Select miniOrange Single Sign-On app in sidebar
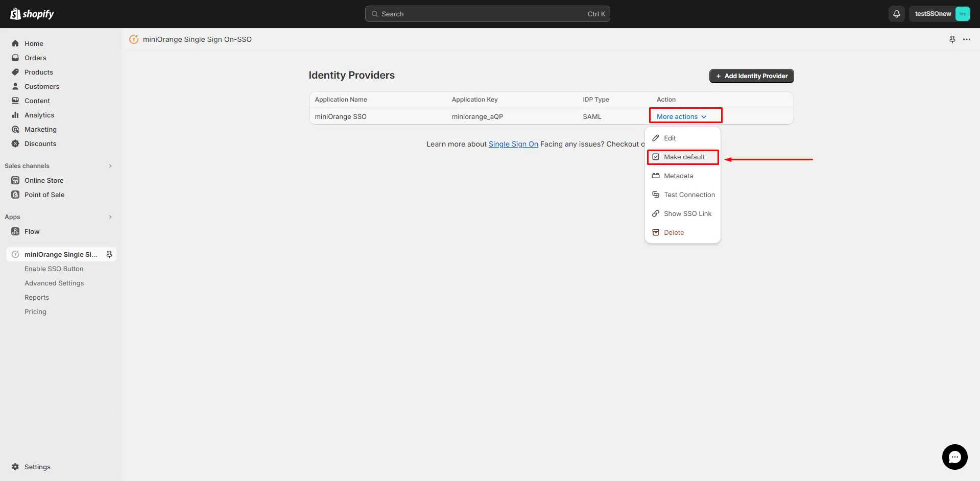 61,254
